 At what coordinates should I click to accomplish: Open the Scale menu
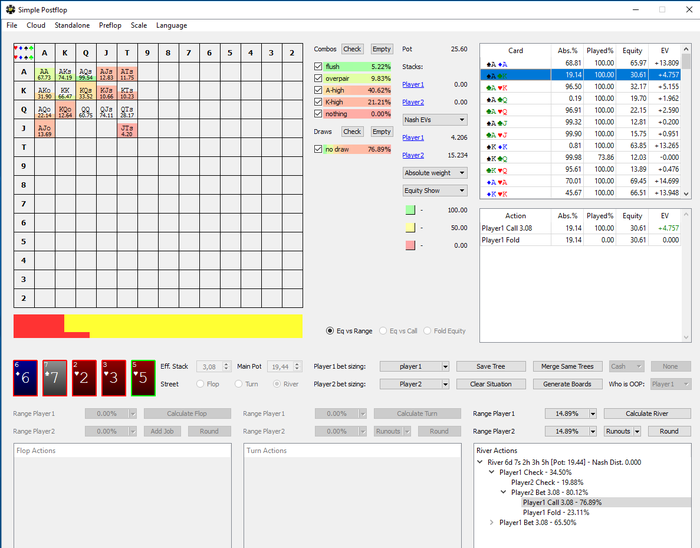(138, 25)
